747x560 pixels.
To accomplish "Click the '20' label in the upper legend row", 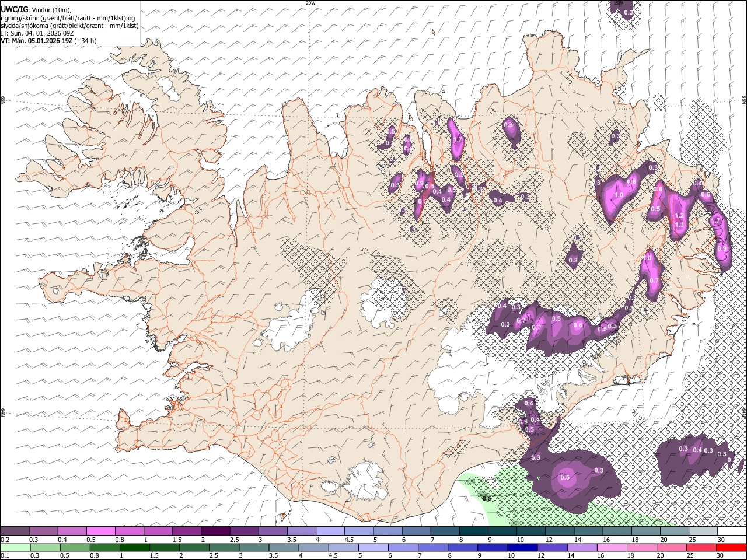I will click(664, 539).
